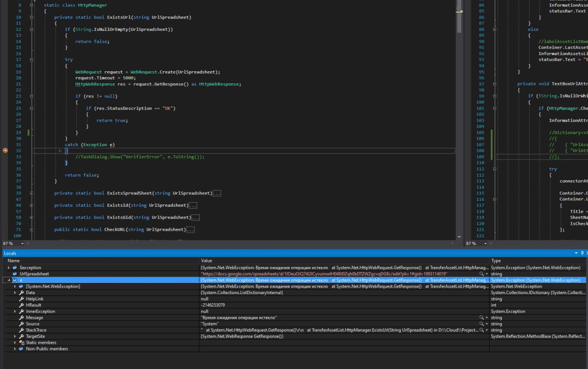Viewport: 588px width, 369px height.
Task: Collapse the expanded 'e' variable node
Action: point(9,280)
